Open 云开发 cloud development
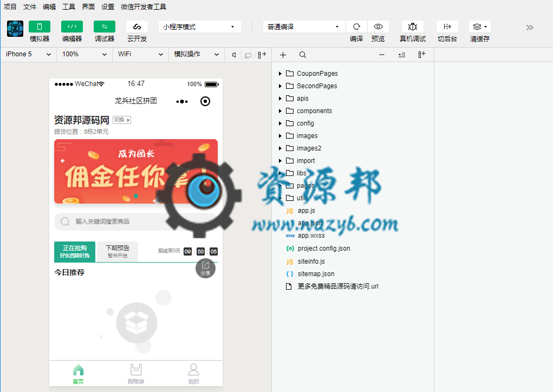The width and height of the screenshot is (553, 392). 137,27
